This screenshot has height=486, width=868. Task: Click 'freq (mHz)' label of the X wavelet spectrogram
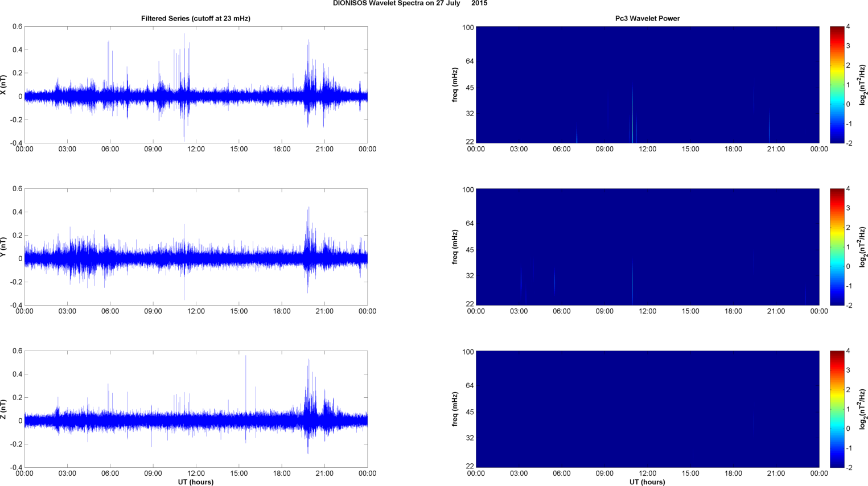[455, 85]
